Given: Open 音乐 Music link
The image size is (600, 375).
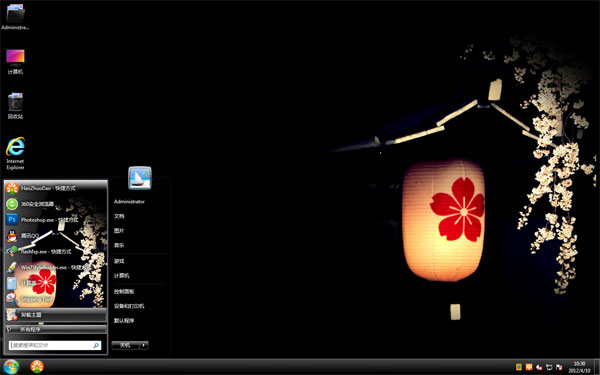Looking at the screenshot, I should (x=119, y=245).
